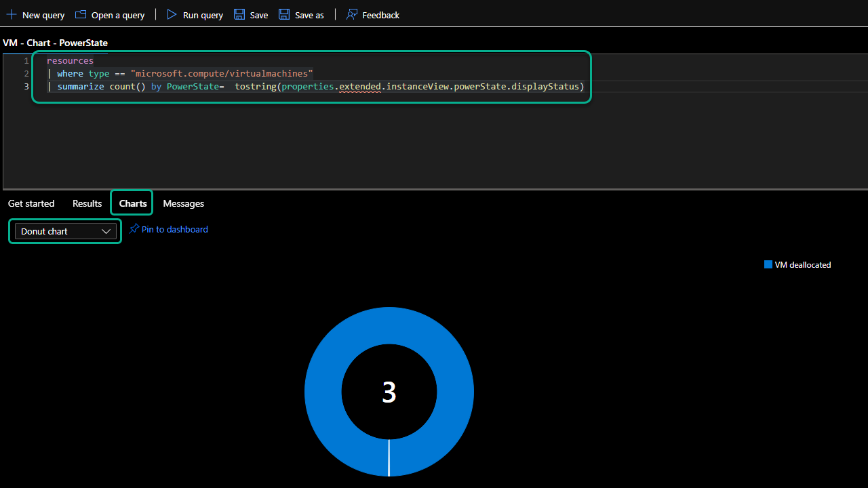Screen dimensions: 868x488
Task: Click the New query plus icon
Action: click(x=11, y=14)
